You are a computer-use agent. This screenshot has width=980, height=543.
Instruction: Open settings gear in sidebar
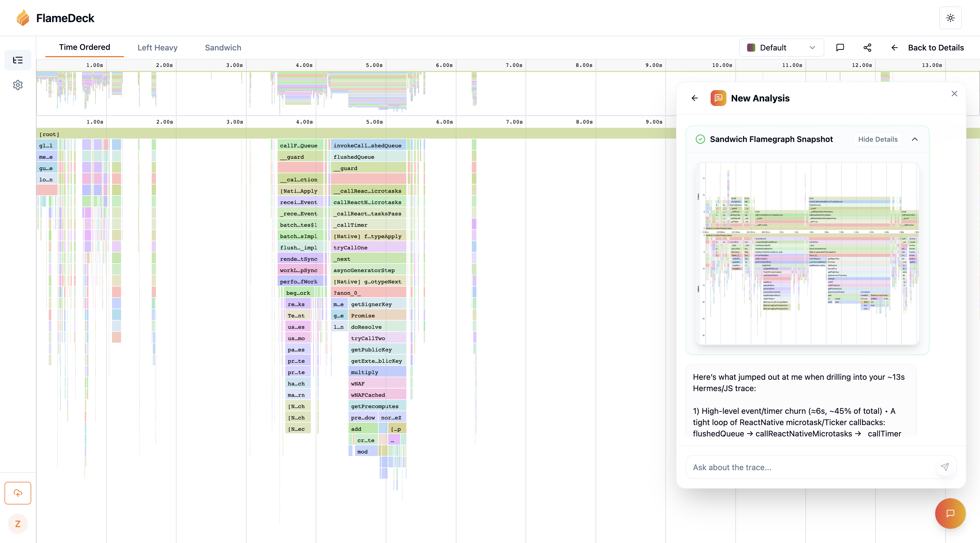click(x=18, y=85)
